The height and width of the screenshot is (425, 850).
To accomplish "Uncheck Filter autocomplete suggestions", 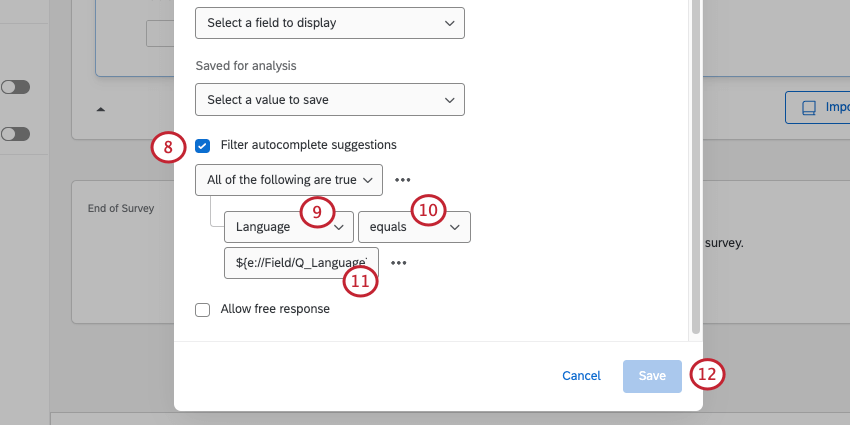I will tap(202, 145).
